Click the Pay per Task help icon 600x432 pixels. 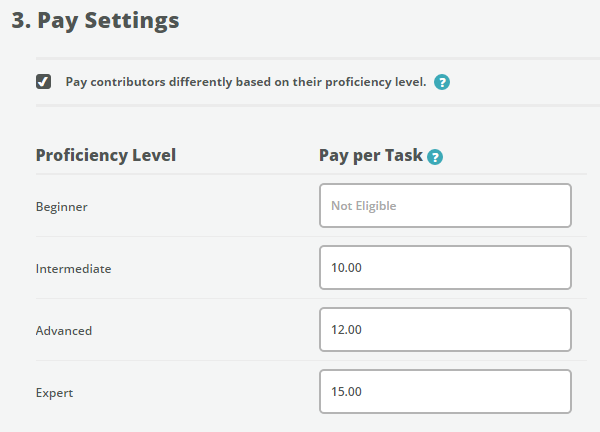click(435, 157)
